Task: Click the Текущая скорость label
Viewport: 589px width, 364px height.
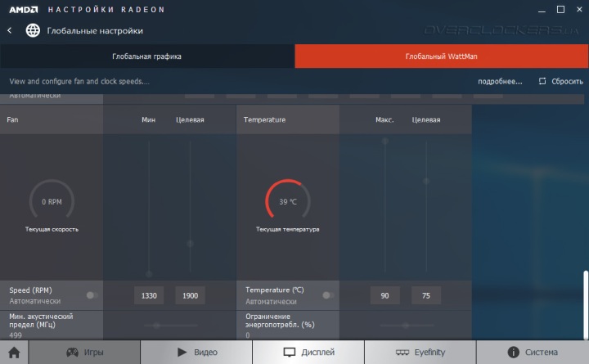Action: coord(52,229)
